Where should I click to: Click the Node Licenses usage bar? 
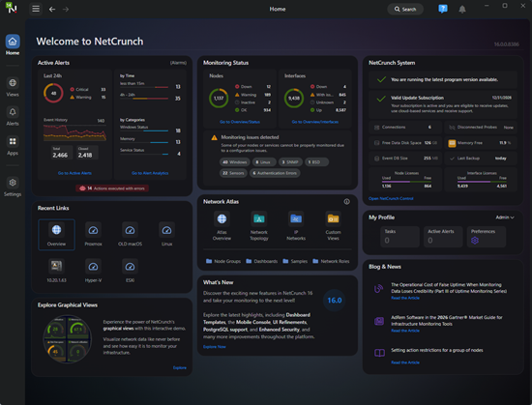point(406,182)
